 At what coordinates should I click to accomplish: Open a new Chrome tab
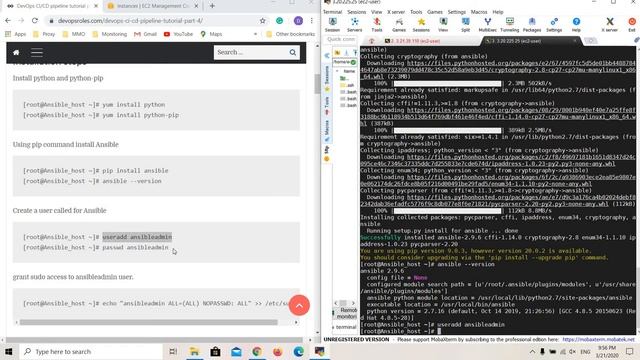(x=212, y=6)
